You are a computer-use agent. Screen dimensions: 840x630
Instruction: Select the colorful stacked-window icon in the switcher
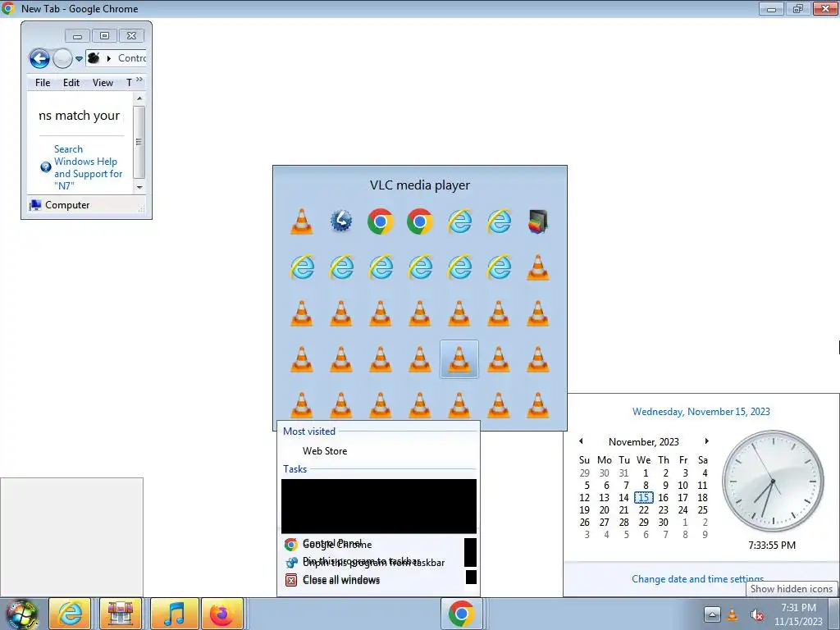[x=538, y=221]
